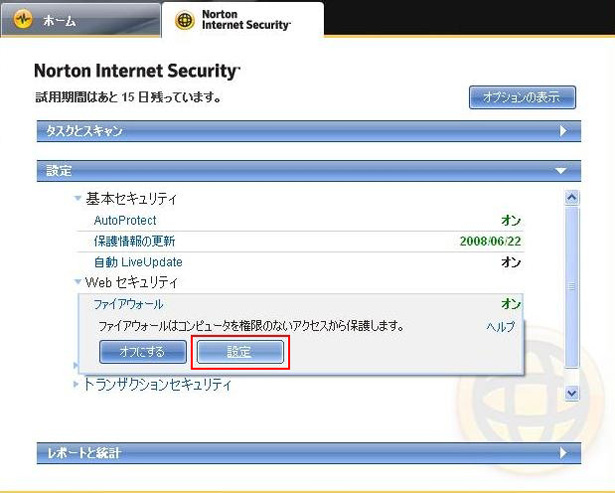Expand the タスクとスキャン section
Screen dimensions: 615x493
(x=309, y=131)
